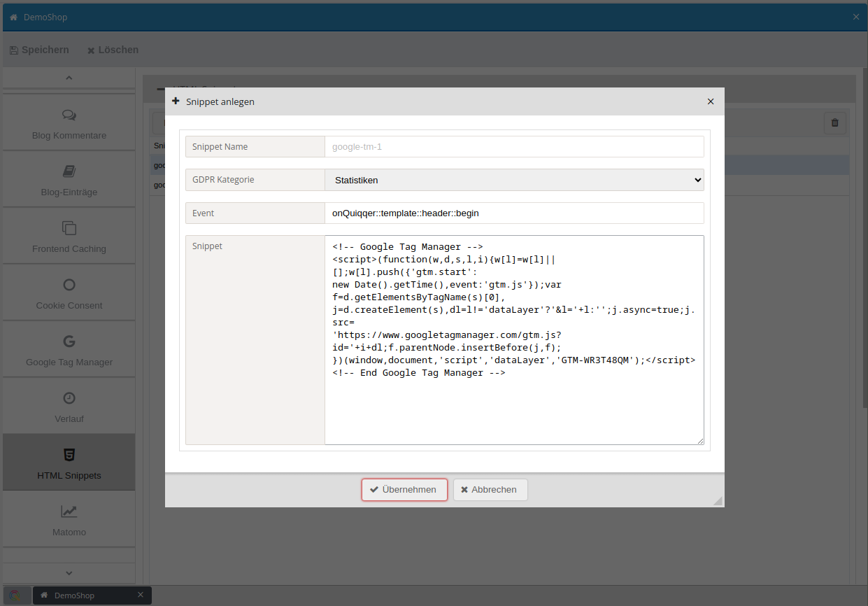The height and width of the screenshot is (606, 868).
Task: Click Löschen in top toolbar
Action: [x=113, y=50]
